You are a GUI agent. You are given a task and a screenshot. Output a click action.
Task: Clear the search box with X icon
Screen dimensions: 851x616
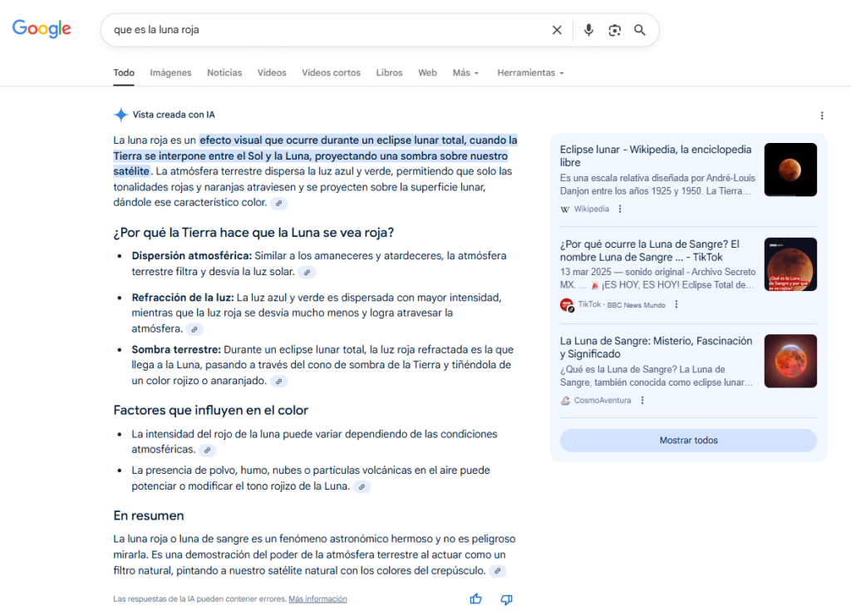[x=557, y=30]
